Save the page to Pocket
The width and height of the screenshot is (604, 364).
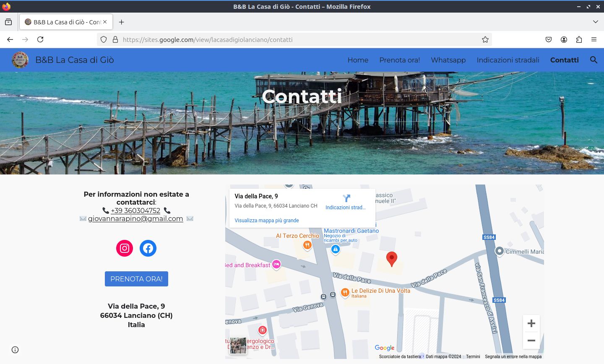(549, 39)
